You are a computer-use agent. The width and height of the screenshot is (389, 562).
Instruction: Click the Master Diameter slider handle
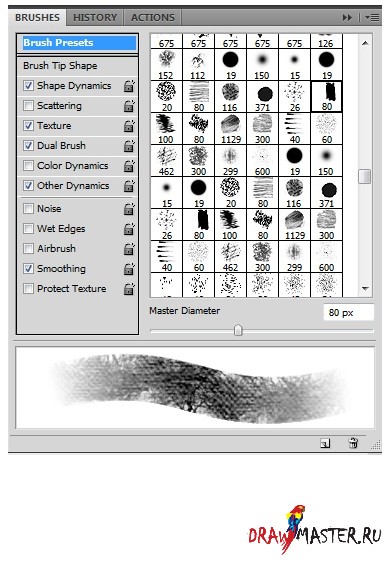coord(238,330)
